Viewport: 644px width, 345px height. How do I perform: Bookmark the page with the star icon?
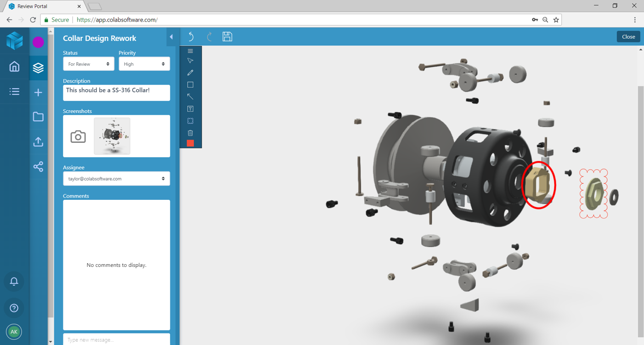click(556, 20)
